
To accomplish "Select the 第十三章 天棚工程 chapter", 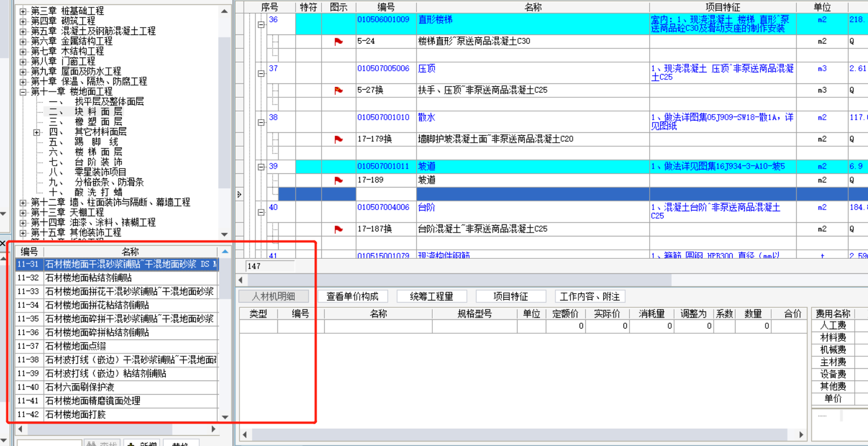I will coord(68,212).
